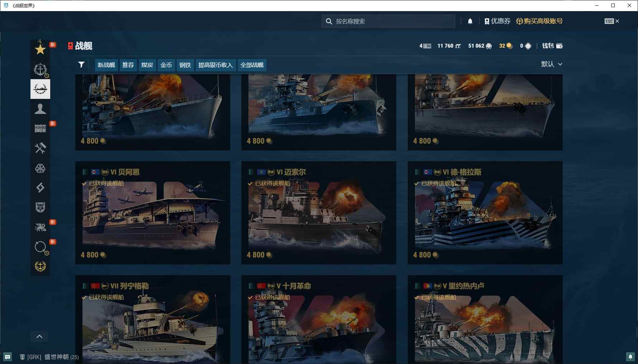This screenshot has width=638, height=364.
Task: Click the green bell icon at bottom right
Action: pyautogui.click(x=630, y=356)
